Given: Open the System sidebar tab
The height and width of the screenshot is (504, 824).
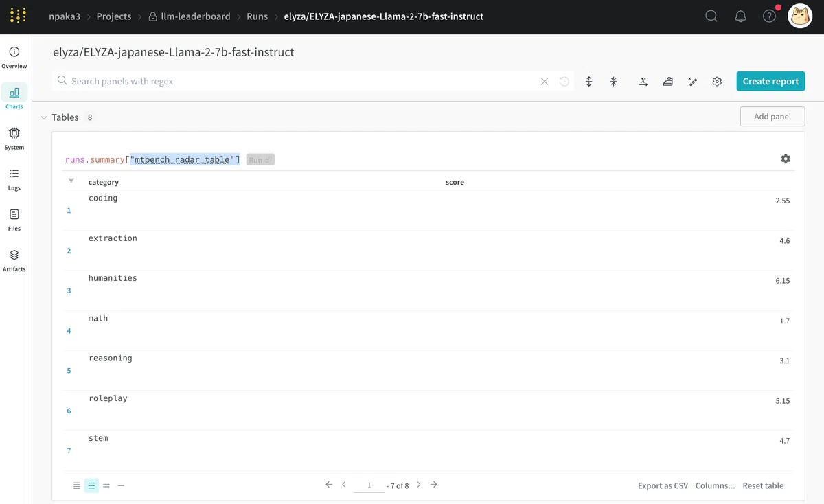Looking at the screenshot, I should (x=14, y=138).
